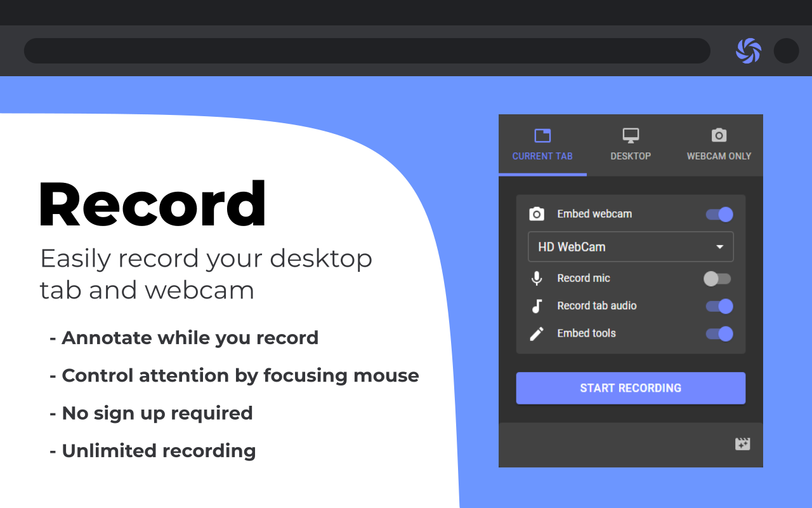Click the "Embed tools" label
Screen dimensions: 812x508
point(587,333)
